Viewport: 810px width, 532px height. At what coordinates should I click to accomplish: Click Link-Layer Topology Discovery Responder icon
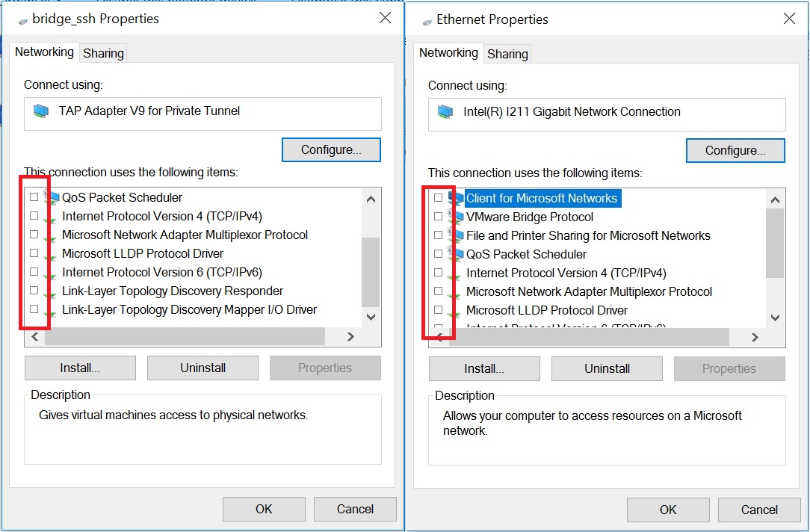(x=51, y=291)
